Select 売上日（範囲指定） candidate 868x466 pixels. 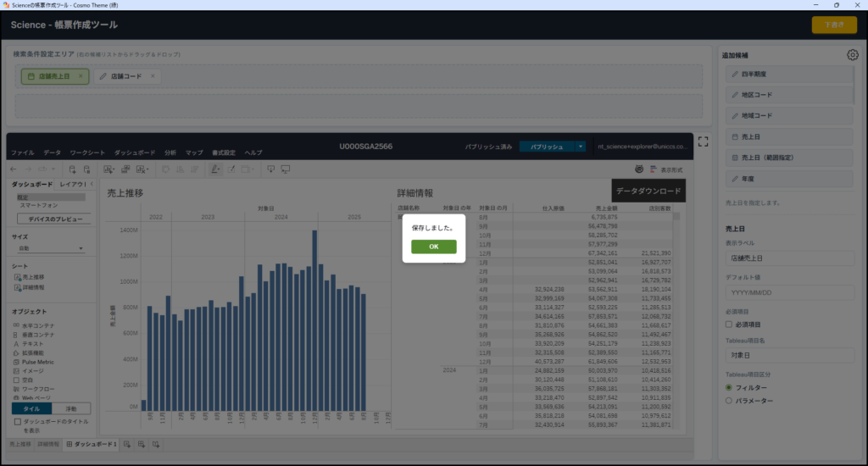point(789,158)
